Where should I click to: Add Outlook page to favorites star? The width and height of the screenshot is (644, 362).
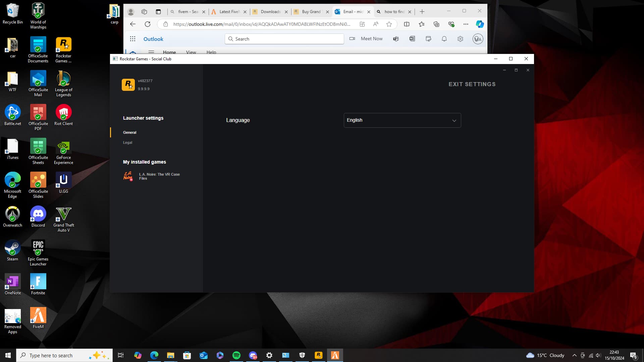click(x=389, y=24)
